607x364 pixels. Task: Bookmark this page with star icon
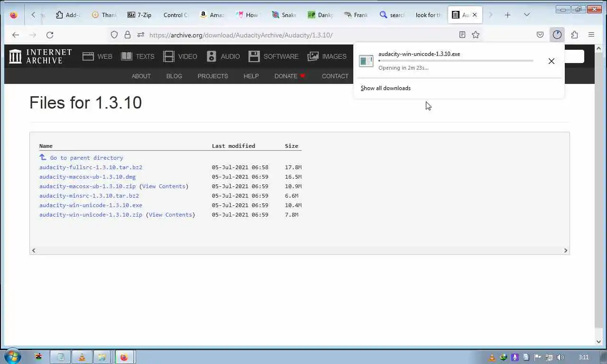pyautogui.click(x=476, y=35)
